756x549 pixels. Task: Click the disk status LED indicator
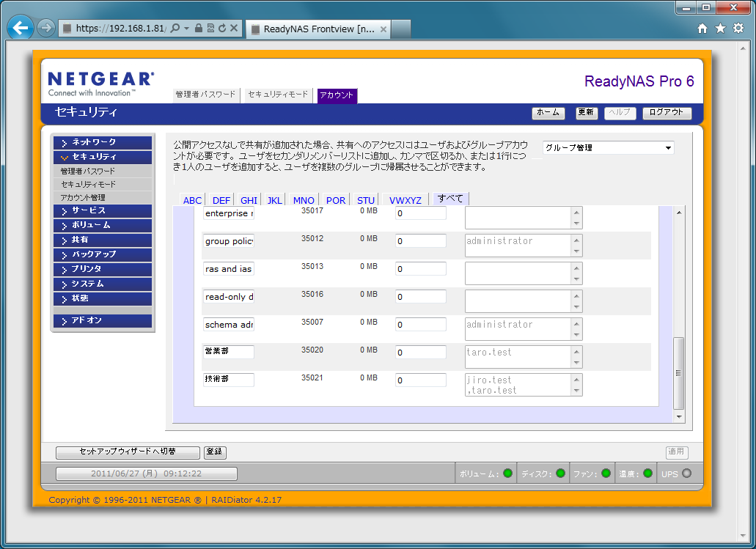click(x=560, y=474)
